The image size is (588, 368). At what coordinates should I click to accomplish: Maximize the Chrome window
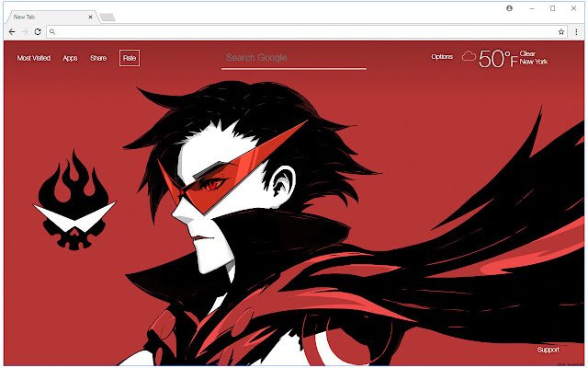[x=552, y=8]
